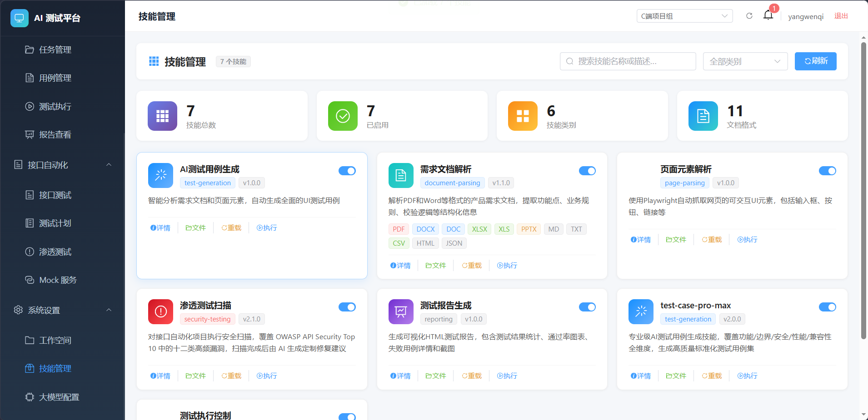Click the blue 文档格式 document icon
Image resolution: width=868 pixels, height=420 pixels.
[703, 116]
